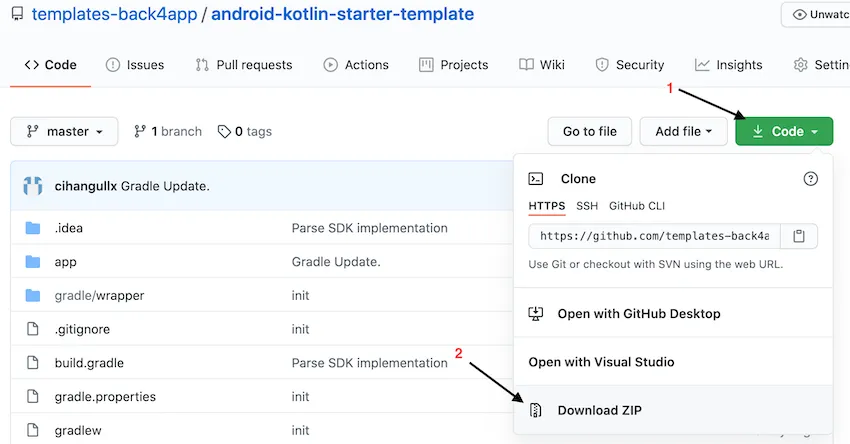Open the build.gradle file

pyautogui.click(x=89, y=363)
